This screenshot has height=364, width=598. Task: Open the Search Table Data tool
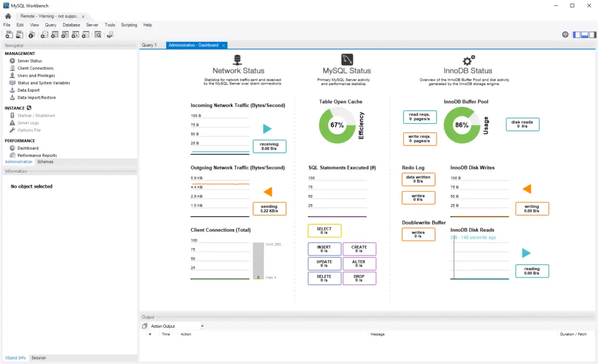[x=98, y=34]
